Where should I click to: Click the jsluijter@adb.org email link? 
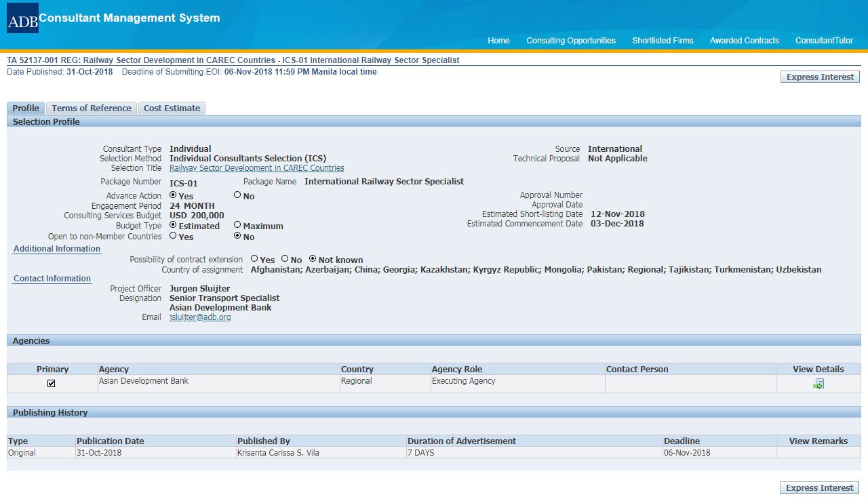click(x=200, y=317)
